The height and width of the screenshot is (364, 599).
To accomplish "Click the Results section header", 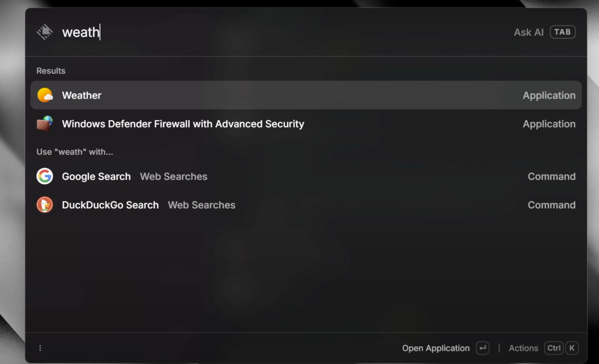I will pos(51,71).
